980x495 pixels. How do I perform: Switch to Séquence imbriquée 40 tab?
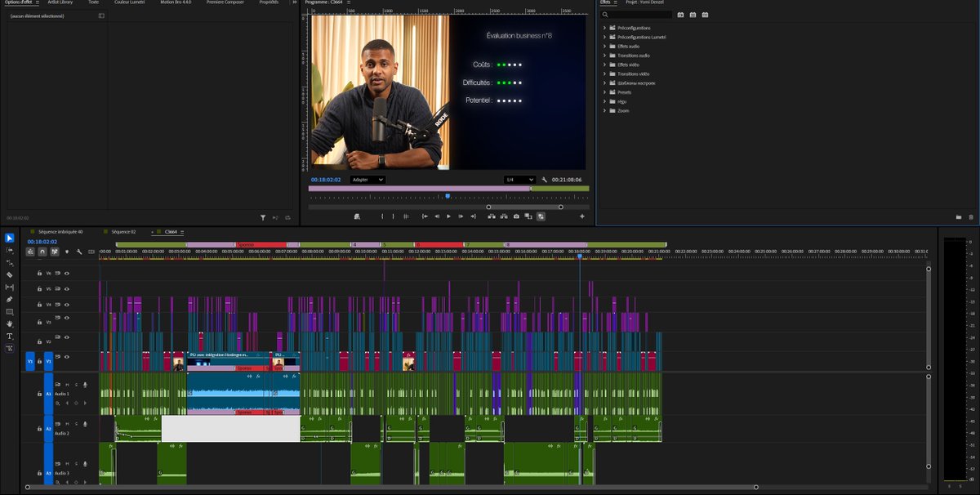tap(60, 232)
